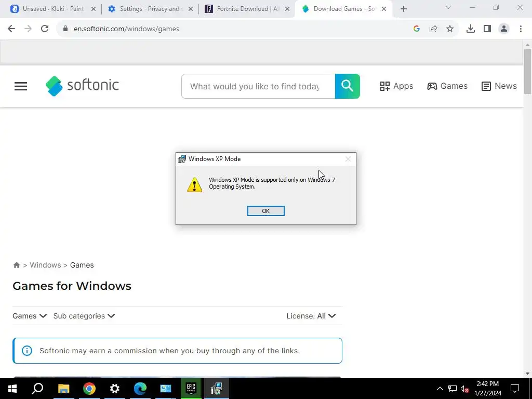Open Google Chrome from the taskbar
Screen dimensions: 532x399
(x=89, y=389)
